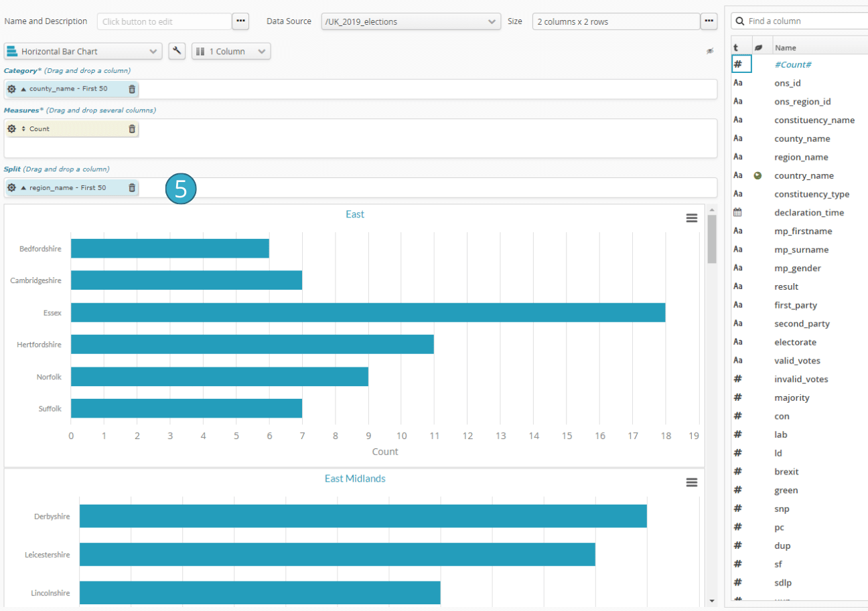Screen dimensions: 868x611
Task: Open the 1 Column layout dropdown
Action: 231,51
